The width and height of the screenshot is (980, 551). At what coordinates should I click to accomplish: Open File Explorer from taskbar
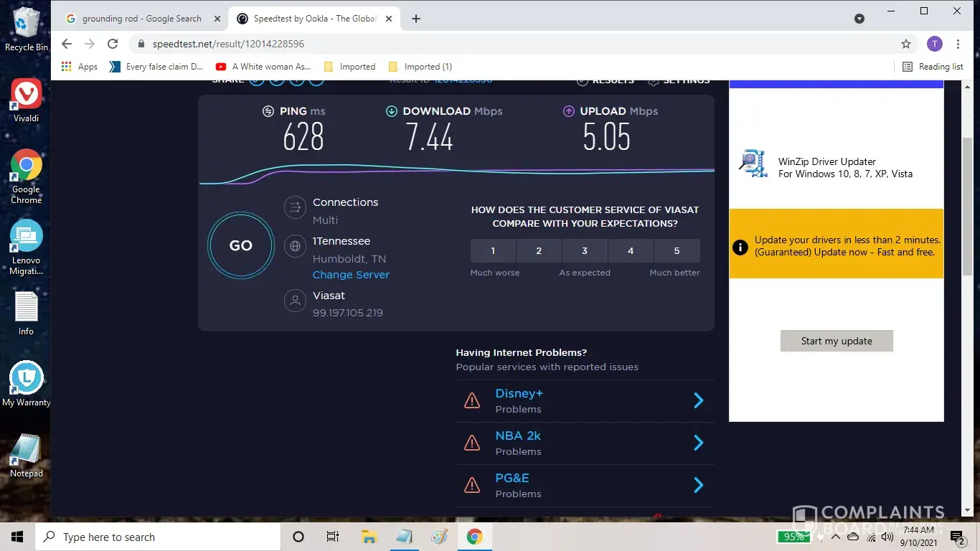click(369, 537)
